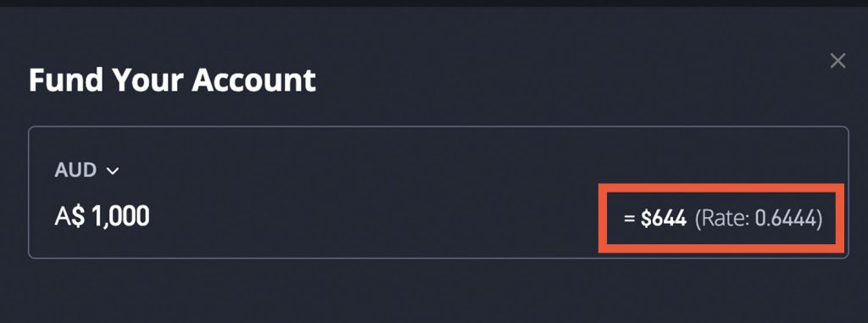Viewport: 868px width, 323px height.
Task: Click the 1,000 numeric value
Action: tap(120, 217)
